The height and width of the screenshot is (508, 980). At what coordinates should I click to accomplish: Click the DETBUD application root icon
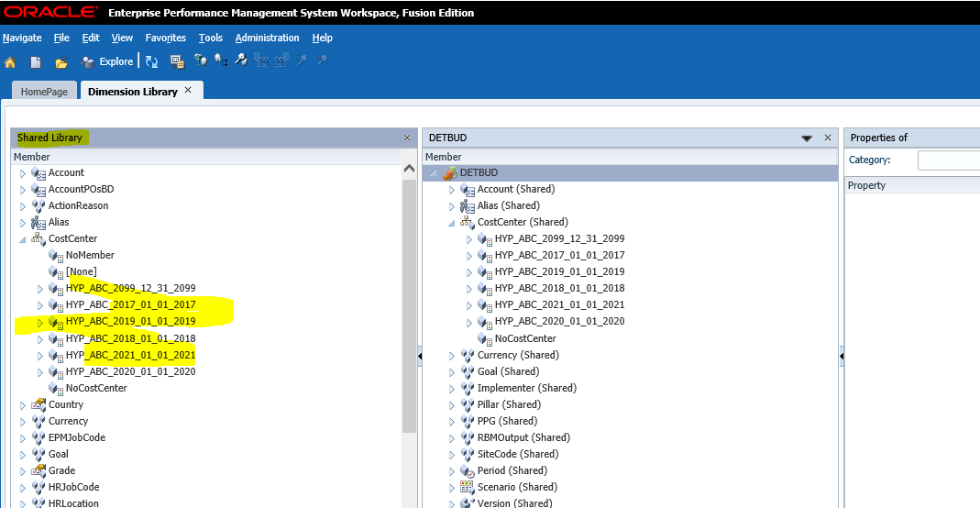[x=450, y=173]
